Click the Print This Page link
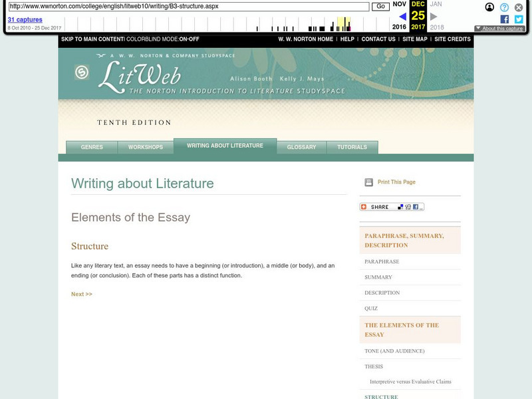The width and height of the screenshot is (532, 399). (x=396, y=182)
